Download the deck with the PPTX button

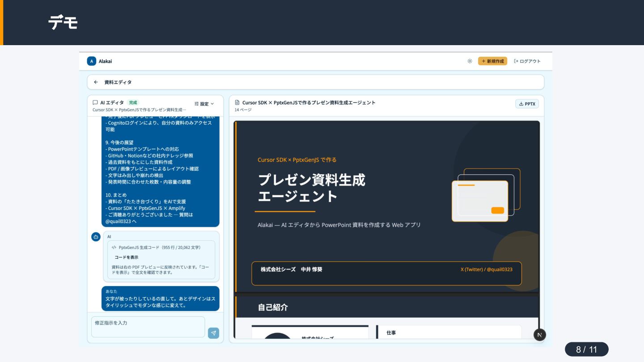pyautogui.click(x=527, y=104)
